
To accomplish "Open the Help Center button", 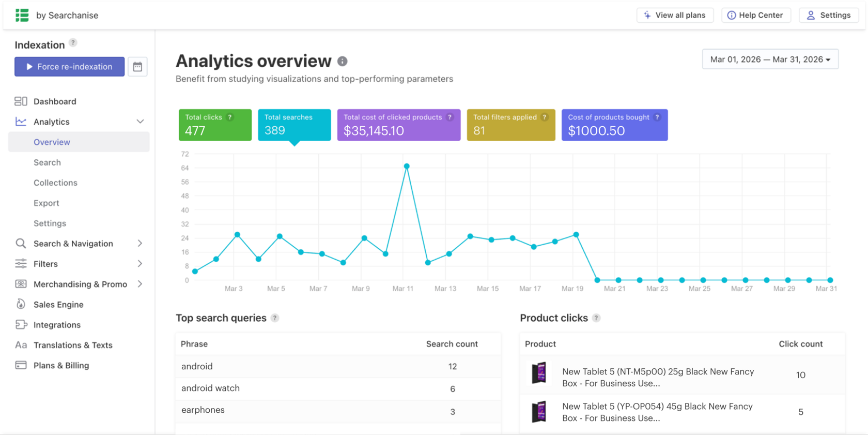I will (755, 15).
